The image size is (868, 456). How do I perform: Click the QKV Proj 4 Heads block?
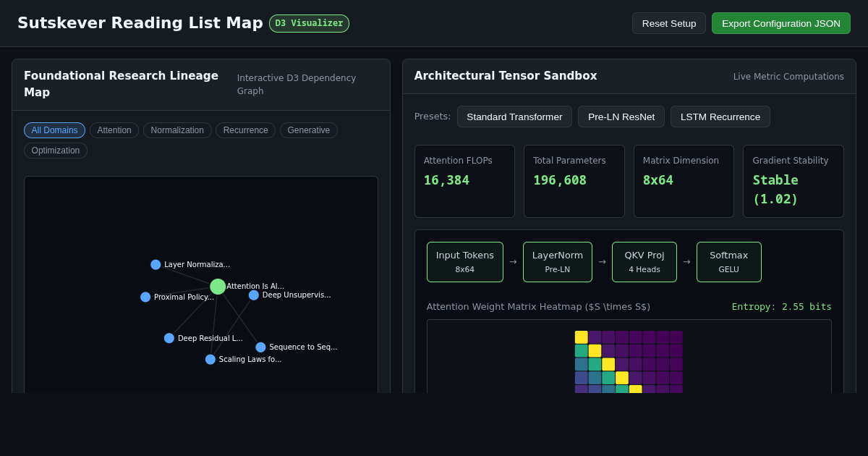click(x=644, y=262)
